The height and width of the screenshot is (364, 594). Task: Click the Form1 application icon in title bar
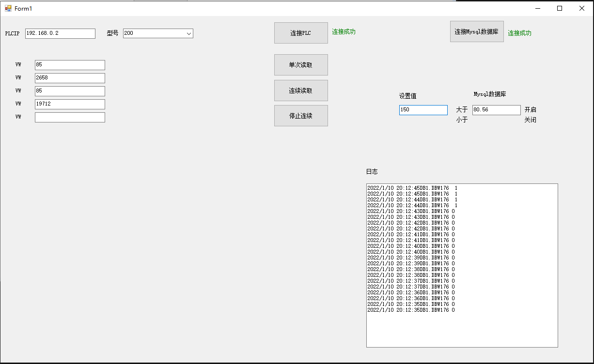point(8,8)
